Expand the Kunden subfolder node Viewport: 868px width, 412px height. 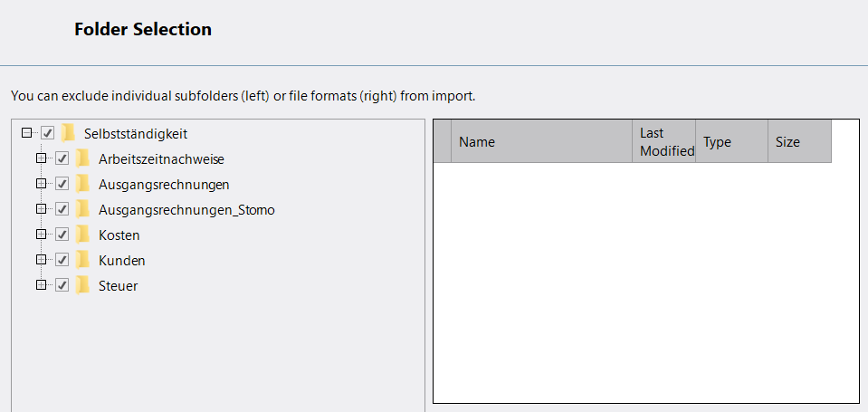coord(41,260)
